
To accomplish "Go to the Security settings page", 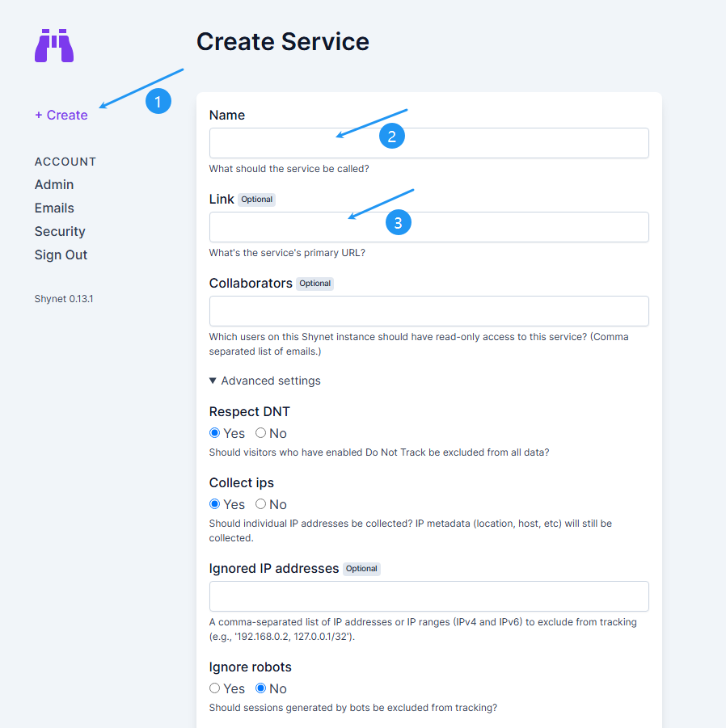I will 60,231.
